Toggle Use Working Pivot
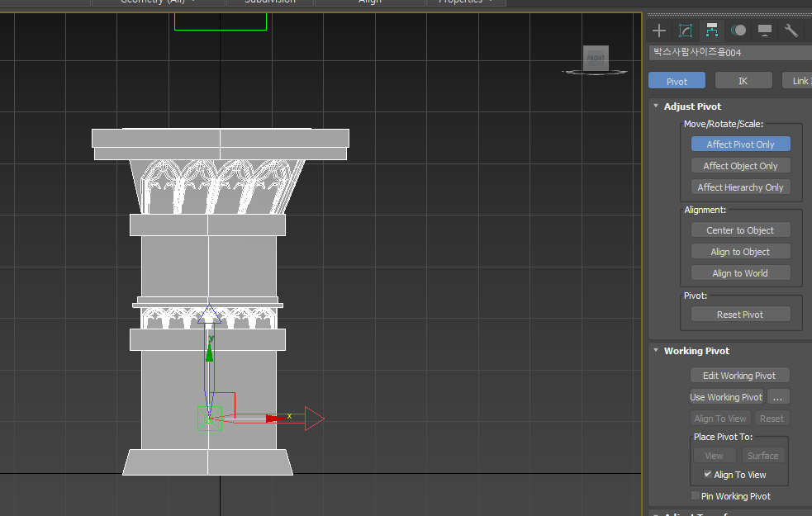 (x=726, y=397)
